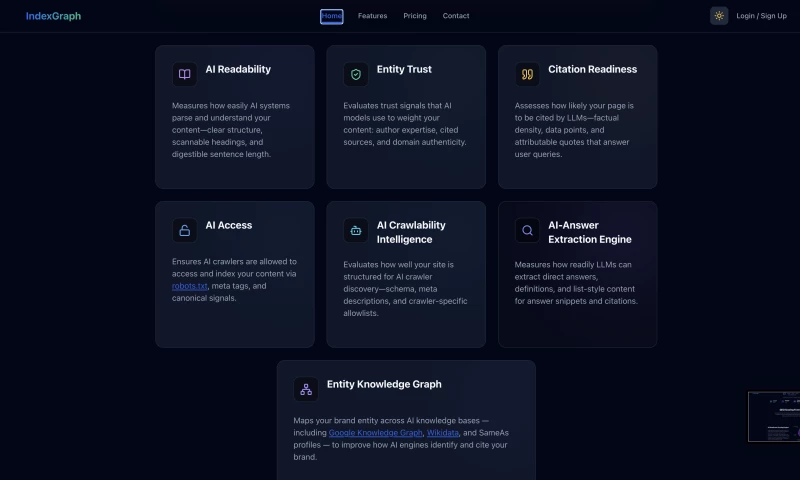This screenshot has height=480, width=800.
Task: Select the Contact nav item
Action: [x=456, y=16]
